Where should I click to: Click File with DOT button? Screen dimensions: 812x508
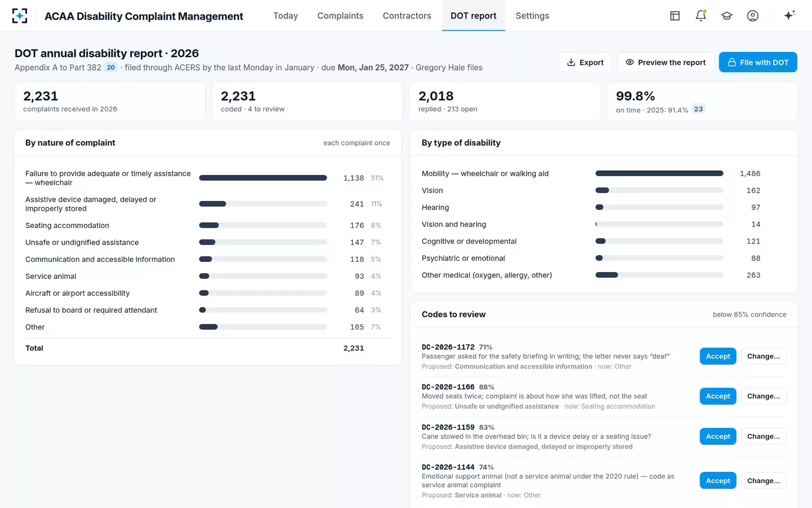coord(758,62)
